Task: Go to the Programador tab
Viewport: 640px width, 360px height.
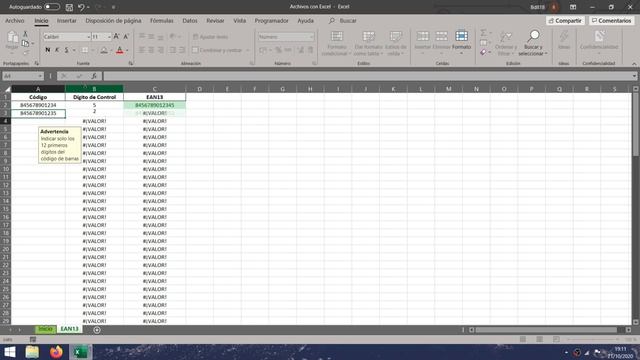Action: (x=271, y=20)
